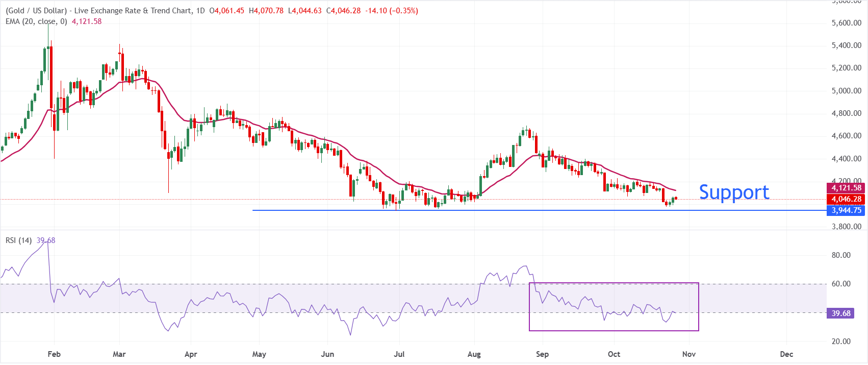Click the open value O4,061.45
The height and width of the screenshot is (365, 868).
tap(227, 11)
